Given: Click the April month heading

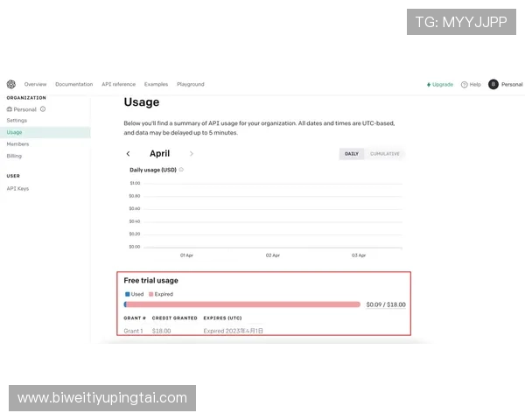Looking at the screenshot, I should point(160,153).
